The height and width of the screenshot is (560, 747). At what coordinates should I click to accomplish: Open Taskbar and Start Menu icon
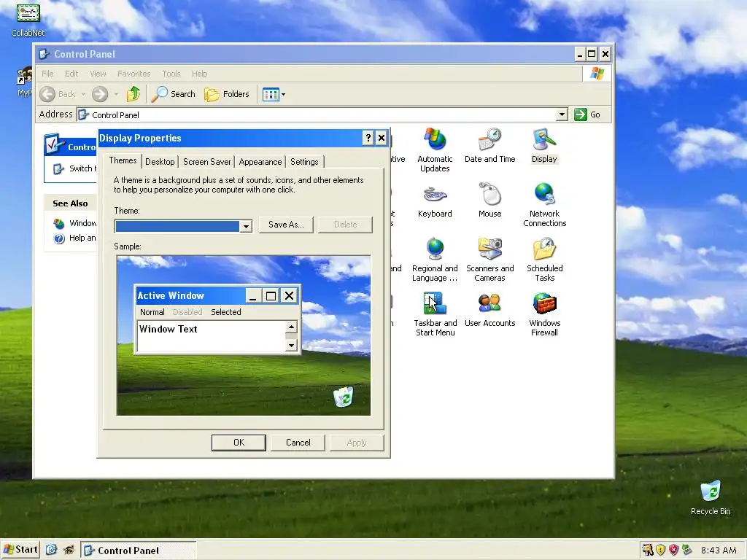tap(435, 314)
